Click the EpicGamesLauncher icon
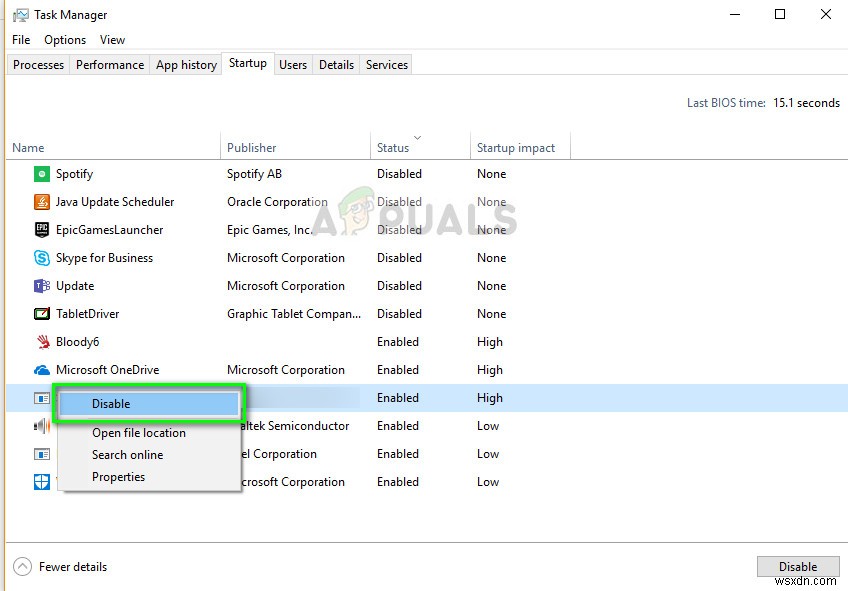Screen dimensions: 848x591 point(42,230)
